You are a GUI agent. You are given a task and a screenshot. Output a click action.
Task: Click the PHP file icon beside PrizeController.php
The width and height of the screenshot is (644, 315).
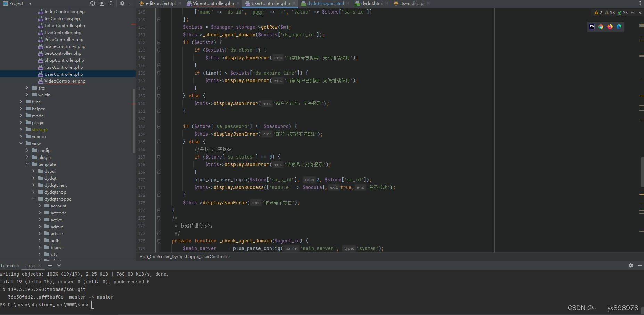click(x=41, y=40)
